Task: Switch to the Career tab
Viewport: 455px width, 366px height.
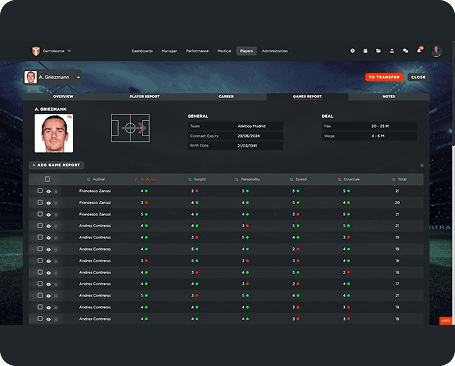Action: 226,97
